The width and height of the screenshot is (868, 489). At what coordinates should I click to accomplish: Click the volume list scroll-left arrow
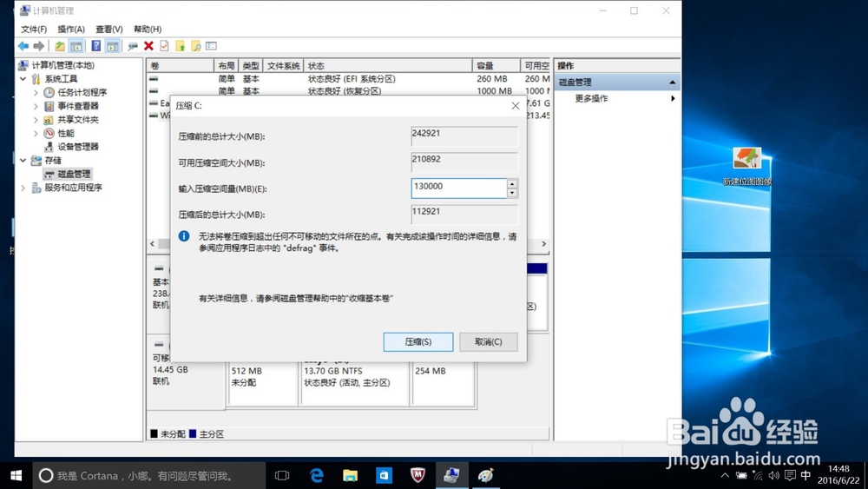tap(152, 244)
